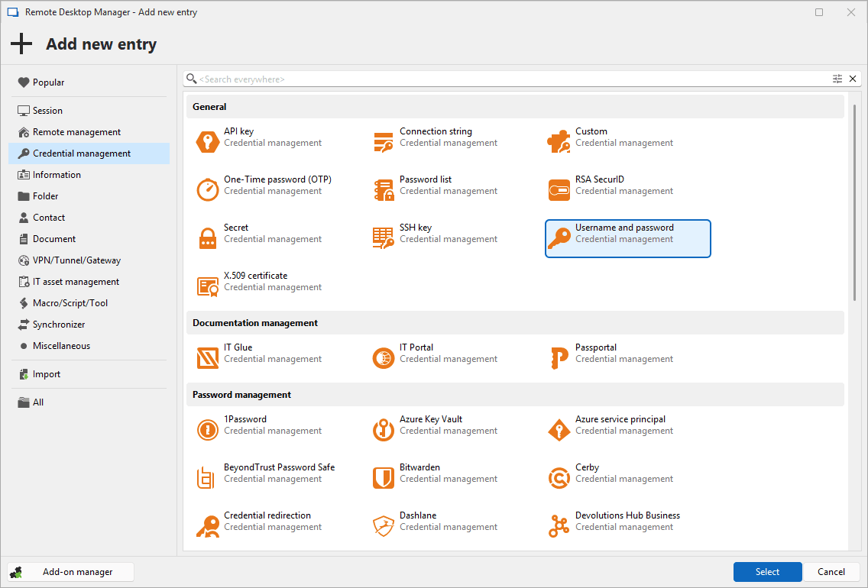Viewport: 868px width, 588px height.
Task: Open the Remote management category
Action: point(76,132)
